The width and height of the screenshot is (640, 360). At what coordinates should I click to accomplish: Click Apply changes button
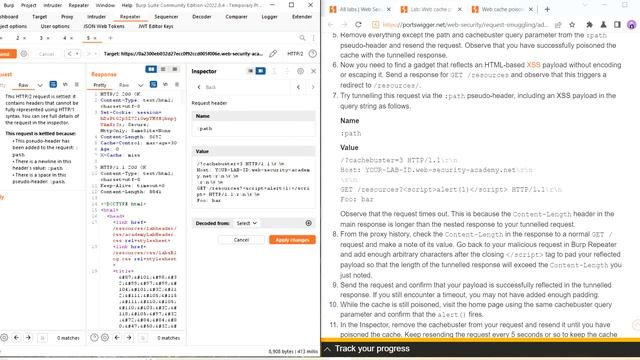292,240
